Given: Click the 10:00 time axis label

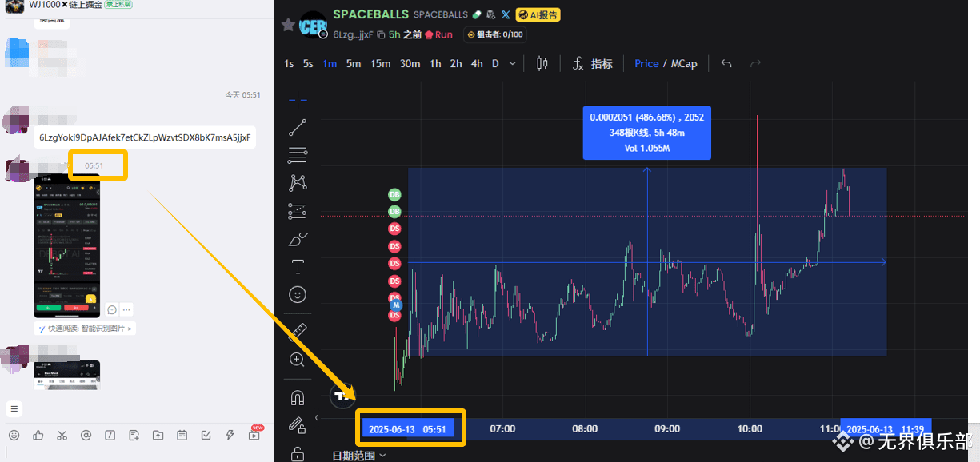Looking at the screenshot, I should click(x=750, y=428).
